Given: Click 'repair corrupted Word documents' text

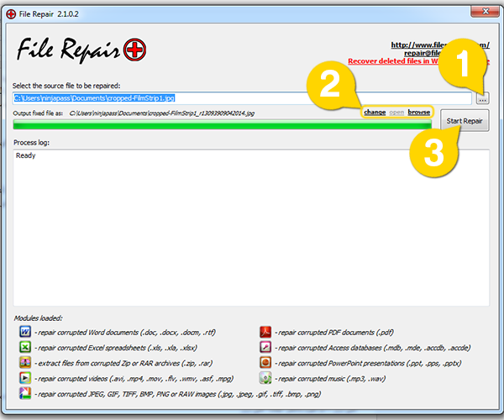Looking at the screenshot, I should [x=125, y=333].
